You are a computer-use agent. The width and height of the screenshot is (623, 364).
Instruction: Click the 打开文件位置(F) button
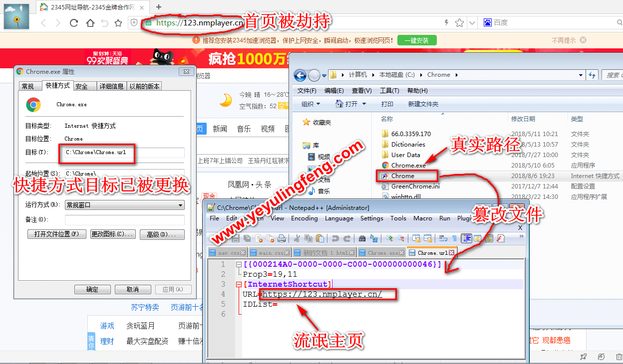click(56, 234)
